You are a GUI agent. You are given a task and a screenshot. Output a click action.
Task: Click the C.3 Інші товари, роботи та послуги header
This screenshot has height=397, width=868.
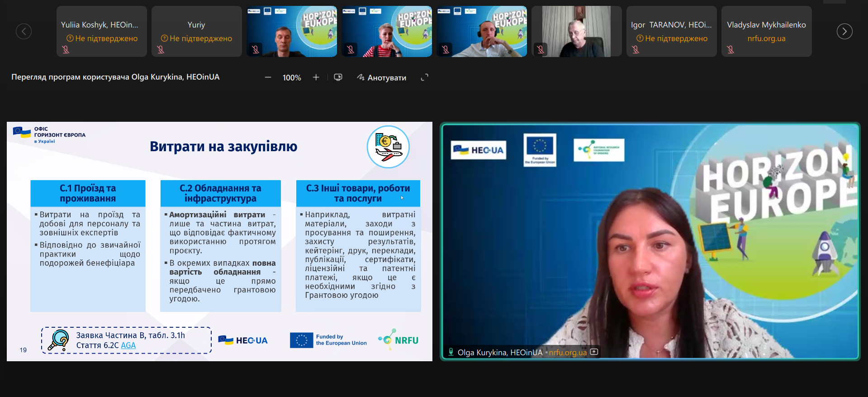[358, 193]
